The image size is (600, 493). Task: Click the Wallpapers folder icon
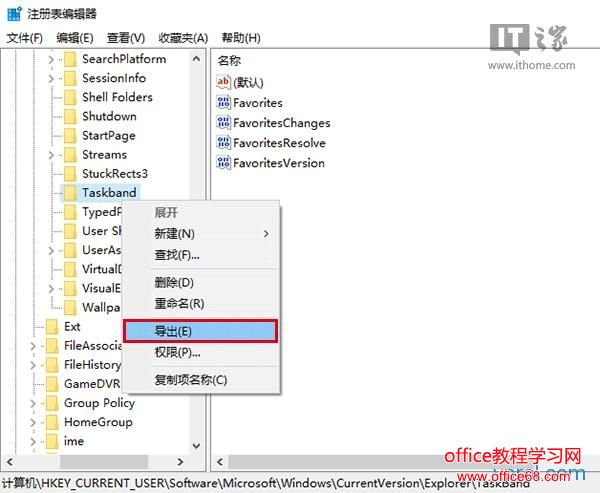pyautogui.click(x=70, y=307)
